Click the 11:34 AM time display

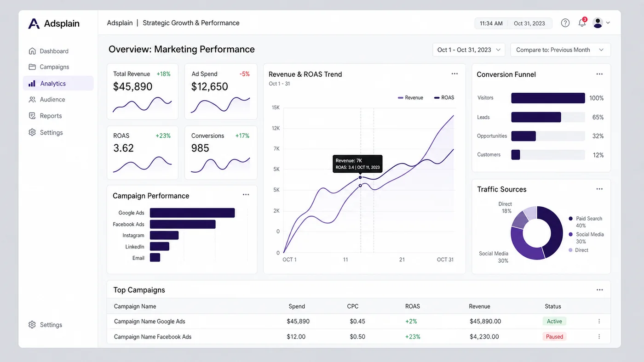(491, 23)
